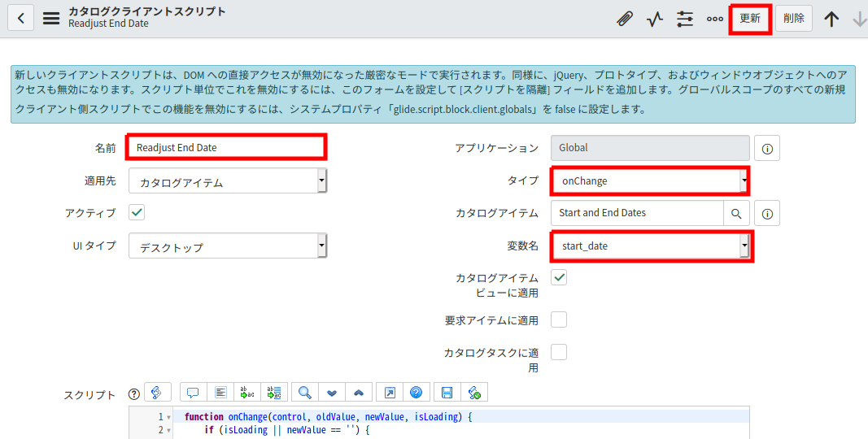
Task: Enable カタログタスクに適用 checkbox
Action: click(559, 352)
